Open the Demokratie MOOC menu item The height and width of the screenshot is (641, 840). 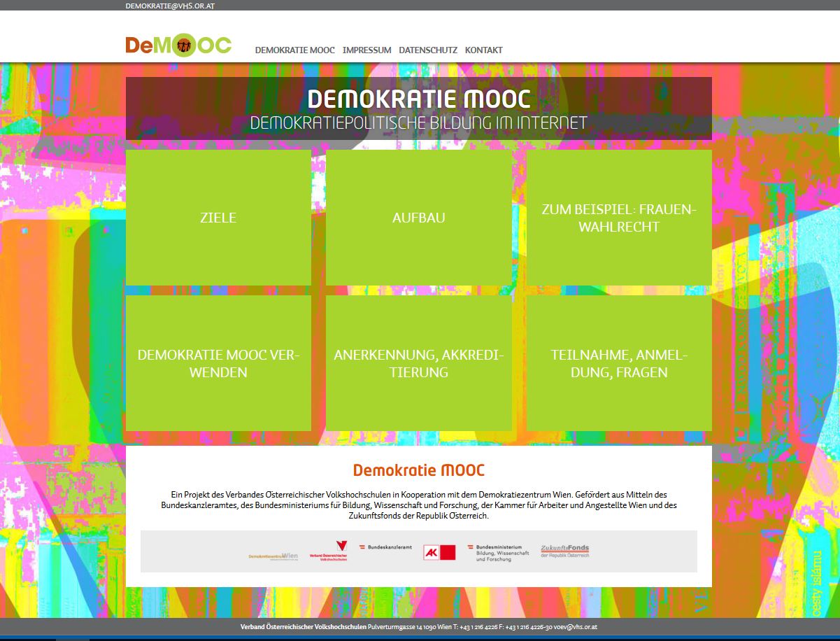tap(294, 50)
